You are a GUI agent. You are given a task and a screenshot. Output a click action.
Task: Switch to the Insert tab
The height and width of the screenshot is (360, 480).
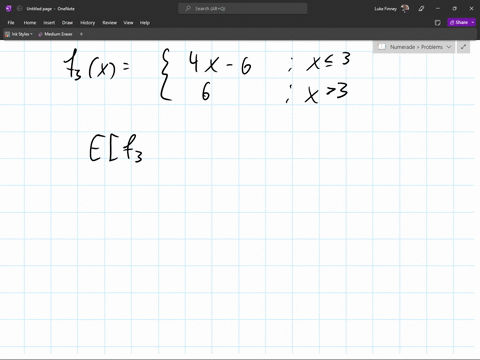(x=49, y=23)
